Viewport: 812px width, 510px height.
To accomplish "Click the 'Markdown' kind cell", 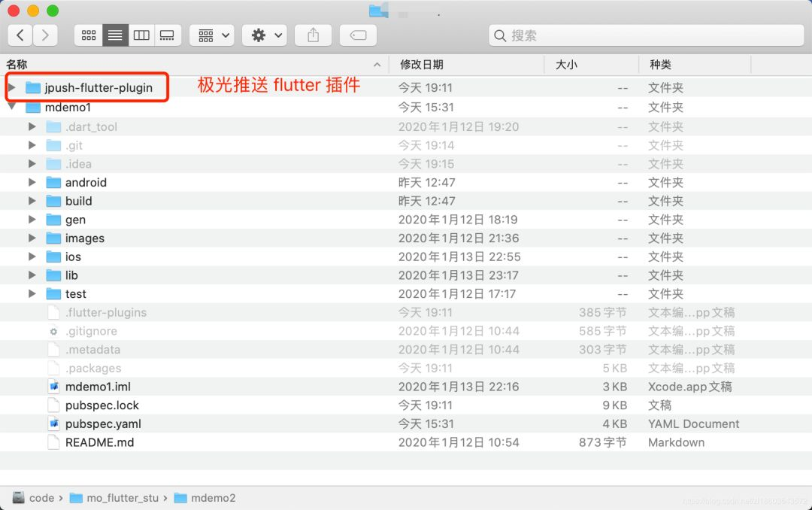I will pos(677,442).
